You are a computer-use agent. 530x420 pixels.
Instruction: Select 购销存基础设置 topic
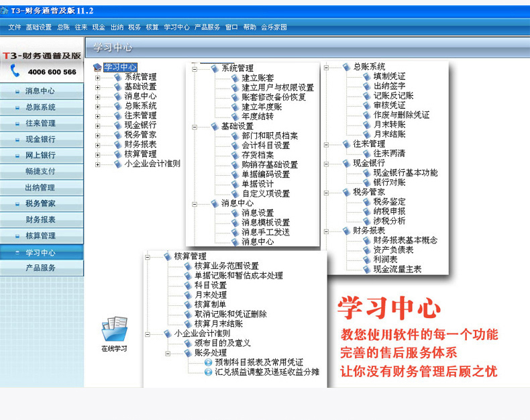pyautogui.click(x=270, y=165)
